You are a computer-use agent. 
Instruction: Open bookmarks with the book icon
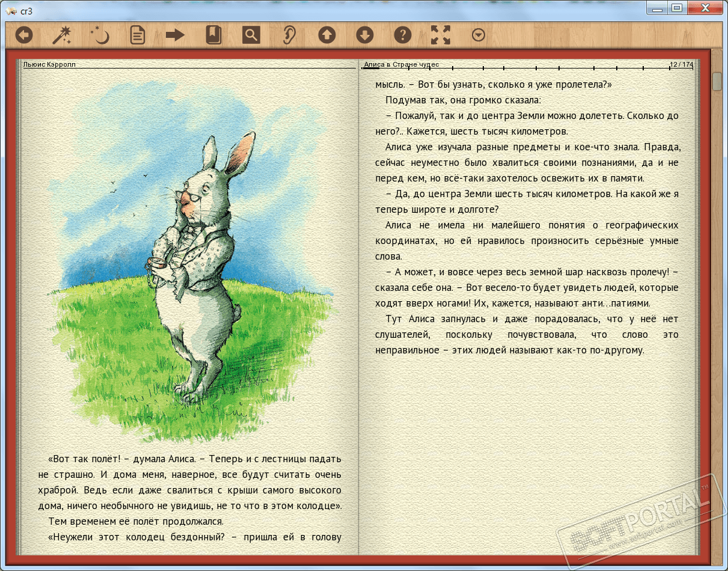tap(213, 35)
